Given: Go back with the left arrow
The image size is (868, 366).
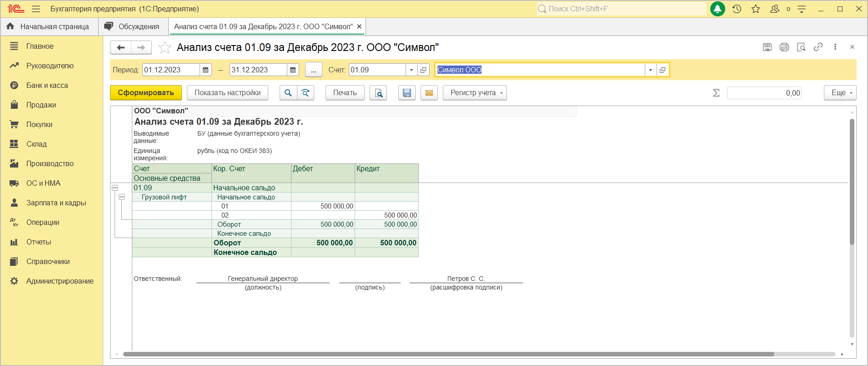Looking at the screenshot, I should pos(120,47).
